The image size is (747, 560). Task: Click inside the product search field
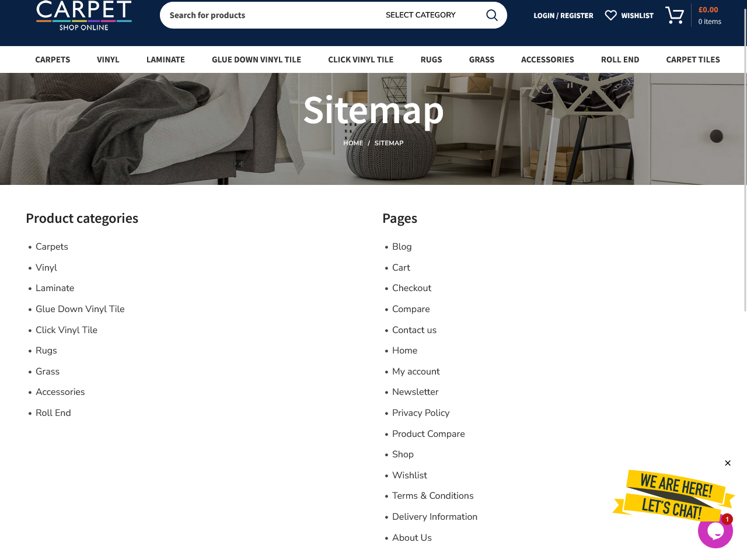[x=268, y=15]
